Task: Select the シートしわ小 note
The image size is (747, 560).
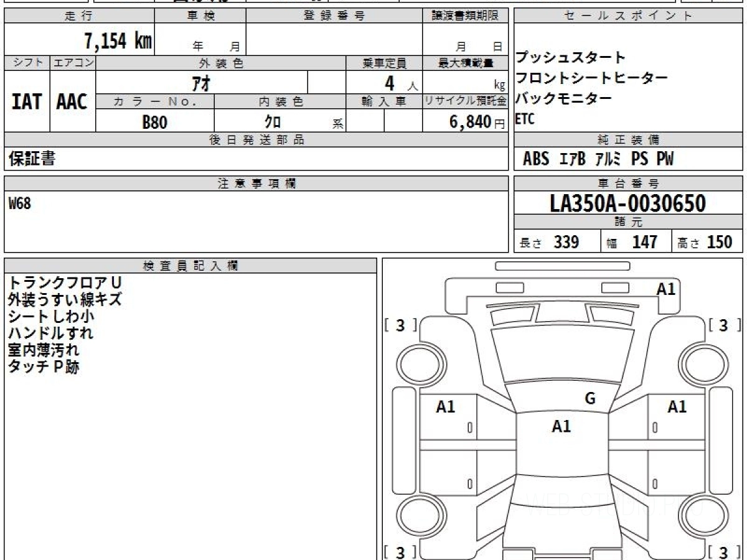Action: (51, 317)
